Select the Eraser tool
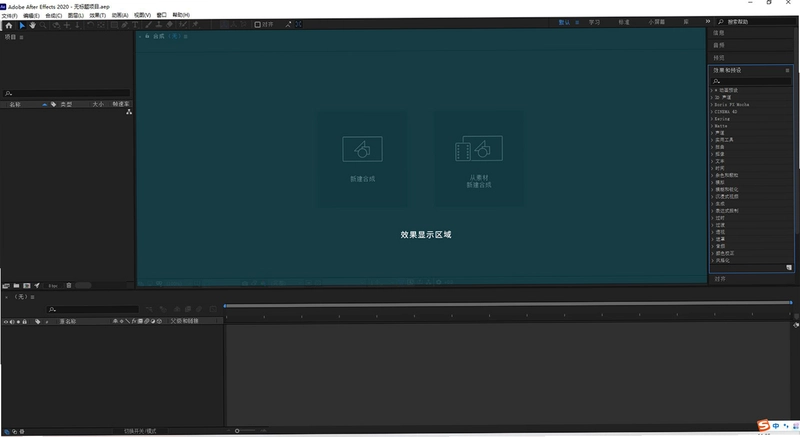This screenshot has height=437, width=800. 170,24
